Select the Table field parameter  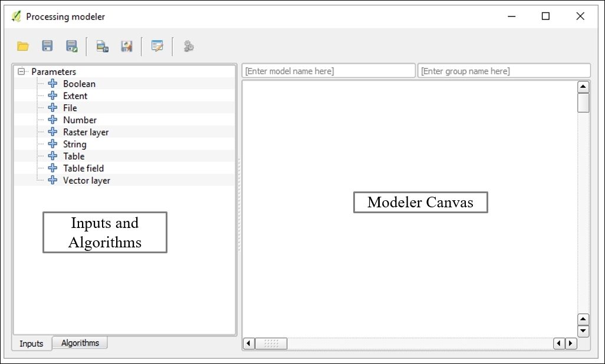click(83, 168)
